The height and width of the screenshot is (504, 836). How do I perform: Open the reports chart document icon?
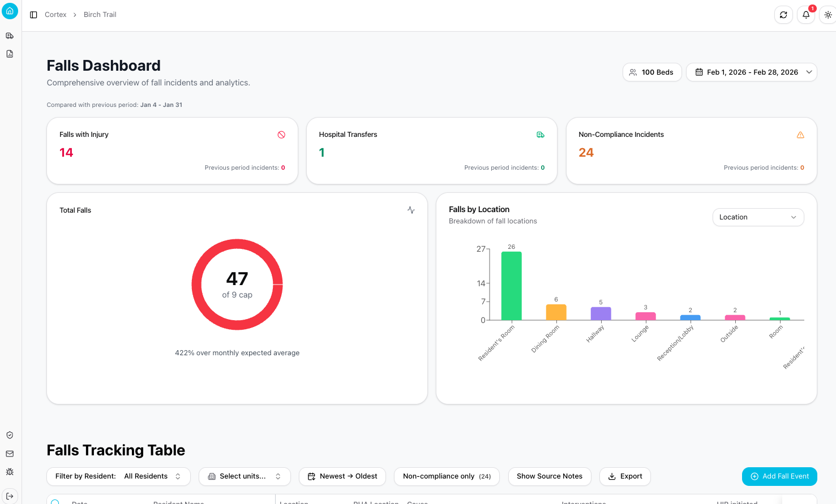coord(10,54)
